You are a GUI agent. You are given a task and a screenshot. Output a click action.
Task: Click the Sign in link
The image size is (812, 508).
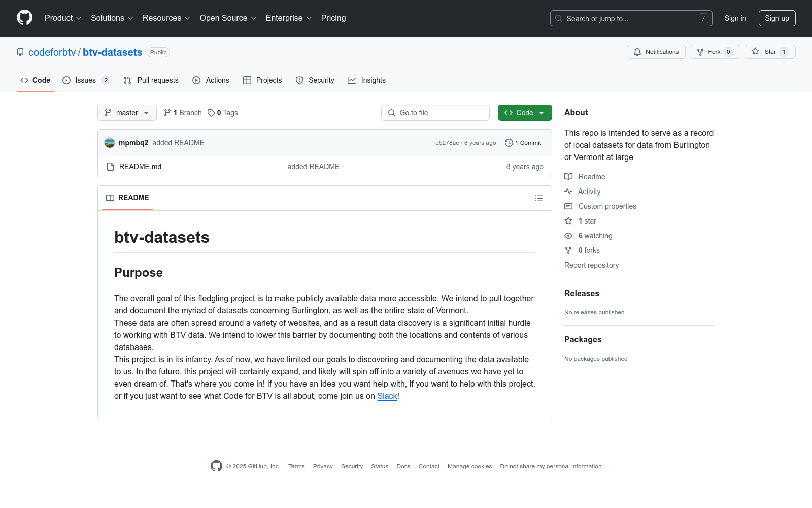735,18
